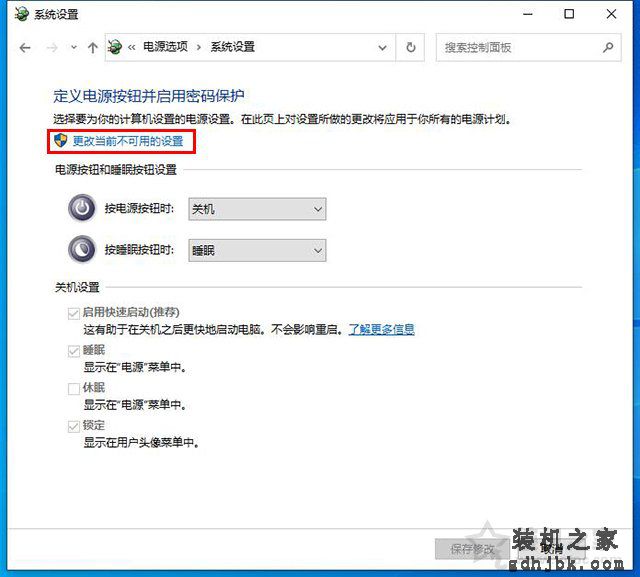Select the 系统设置 breadcrumb

click(233, 47)
